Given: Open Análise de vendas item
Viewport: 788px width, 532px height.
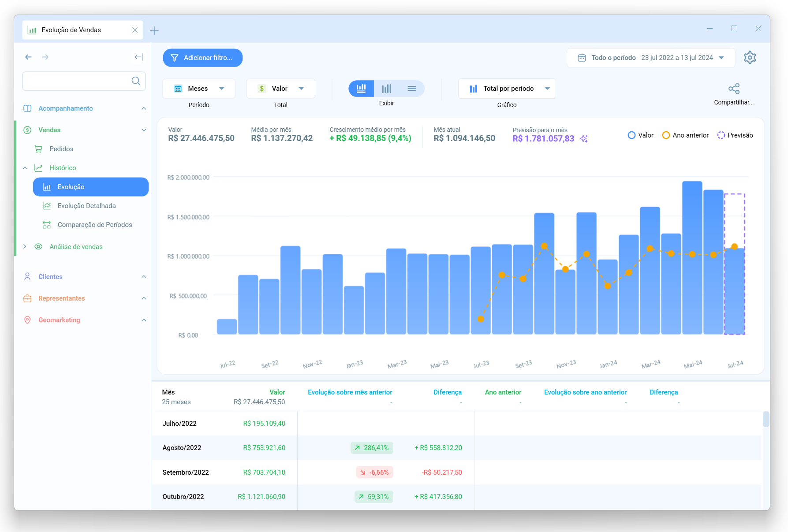Looking at the screenshot, I should point(76,247).
